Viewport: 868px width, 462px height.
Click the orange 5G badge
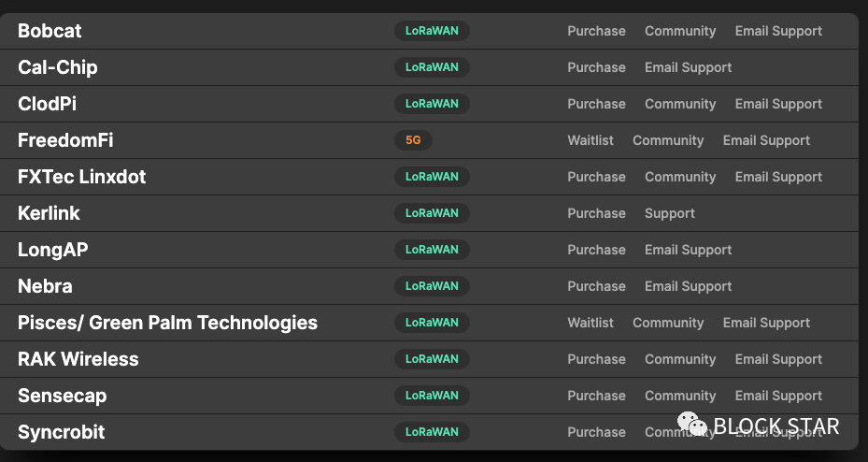[413, 140]
